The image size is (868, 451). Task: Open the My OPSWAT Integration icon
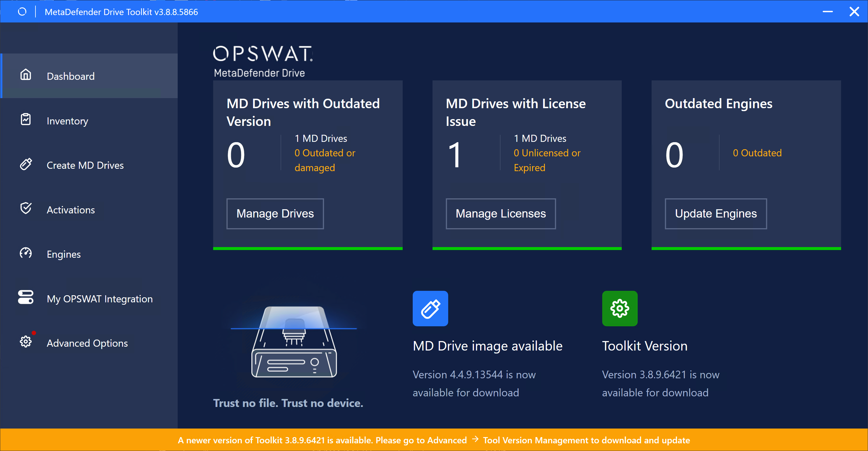coord(26,297)
